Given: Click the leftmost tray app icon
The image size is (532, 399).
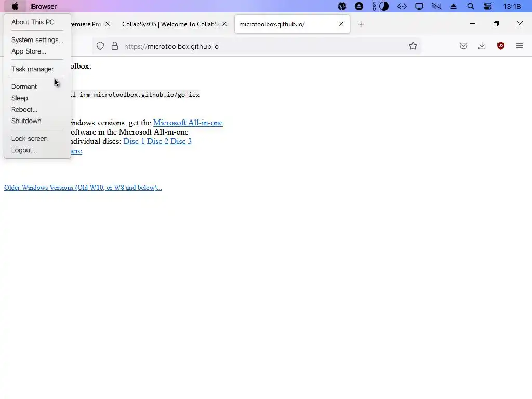Looking at the screenshot, I should 342,6.
